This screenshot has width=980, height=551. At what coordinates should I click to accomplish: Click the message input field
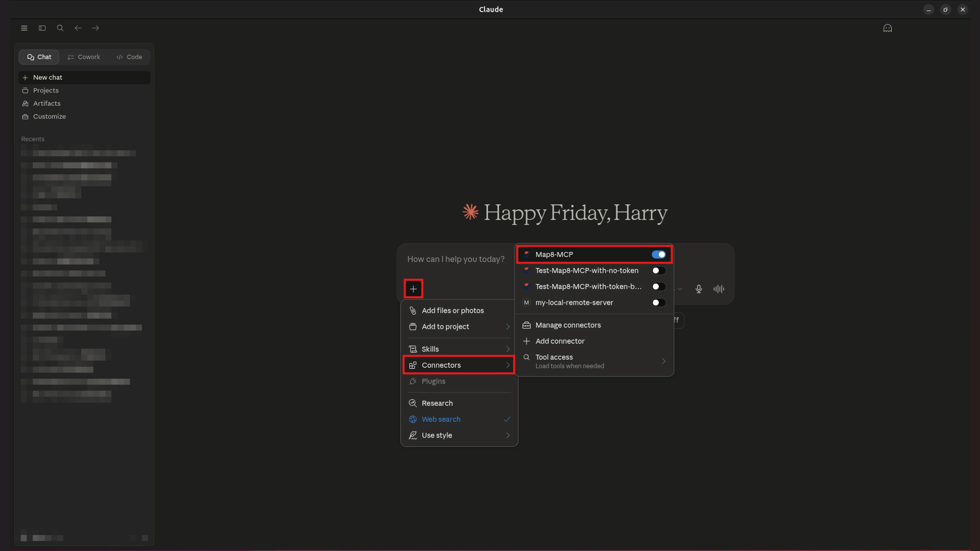click(456, 259)
